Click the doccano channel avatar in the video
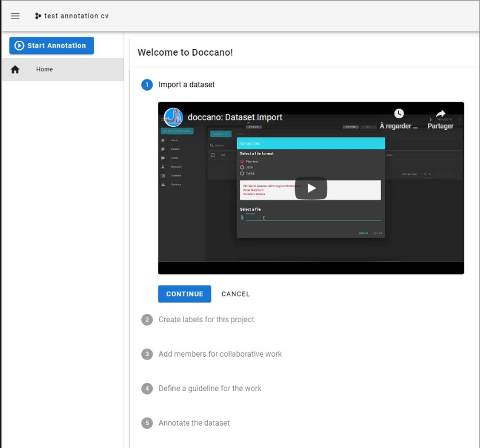Image resolution: width=480 pixels, height=448 pixels. [x=174, y=118]
